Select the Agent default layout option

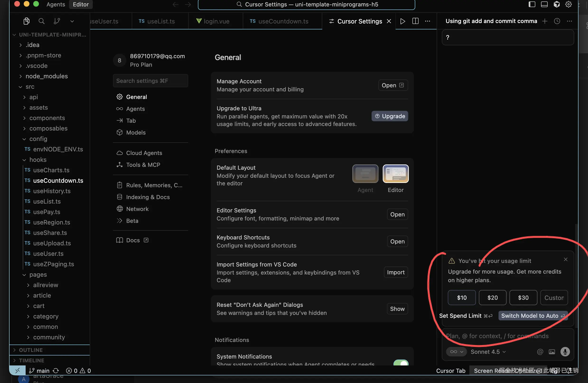(x=365, y=174)
